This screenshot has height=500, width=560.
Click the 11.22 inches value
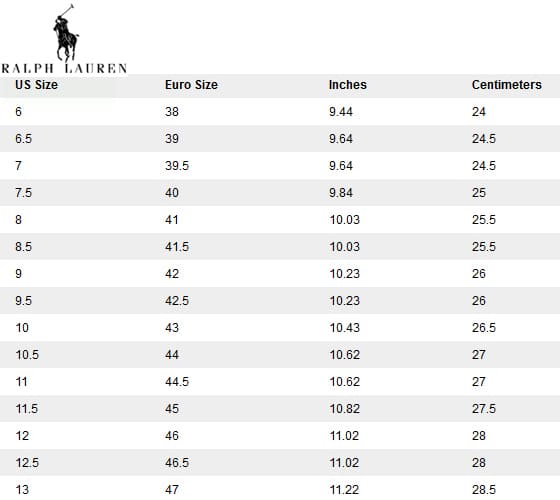pos(344,490)
